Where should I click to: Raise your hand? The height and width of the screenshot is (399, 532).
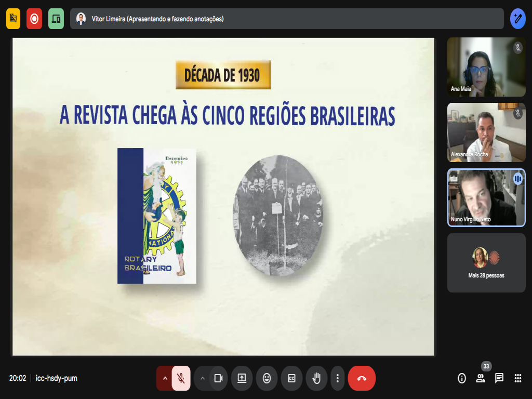[316, 378]
